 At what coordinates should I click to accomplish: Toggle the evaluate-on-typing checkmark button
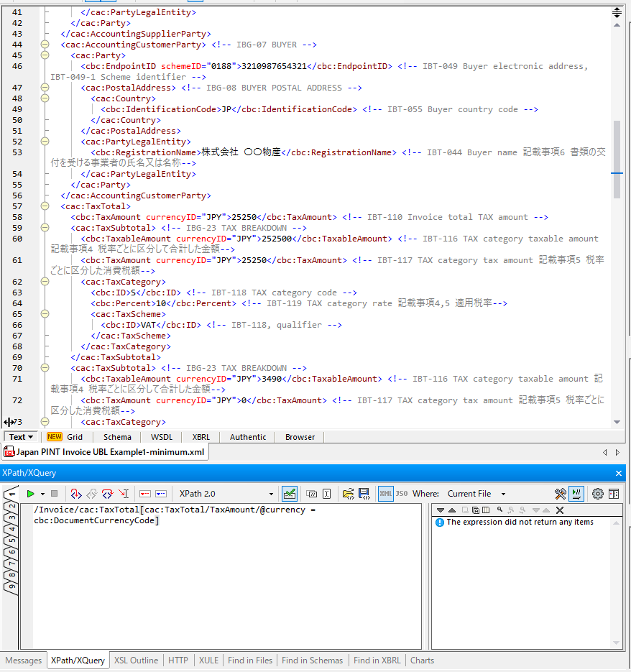tap(290, 494)
